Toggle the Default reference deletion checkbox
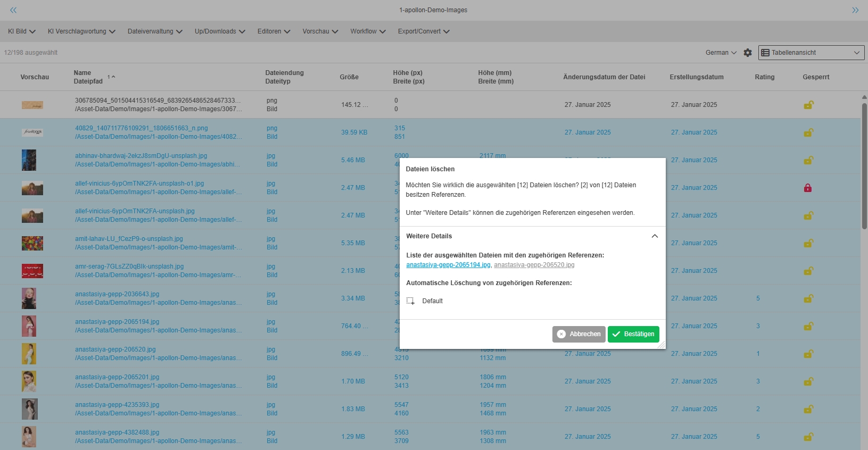Viewport: 868px width, 450px height. click(x=411, y=301)
